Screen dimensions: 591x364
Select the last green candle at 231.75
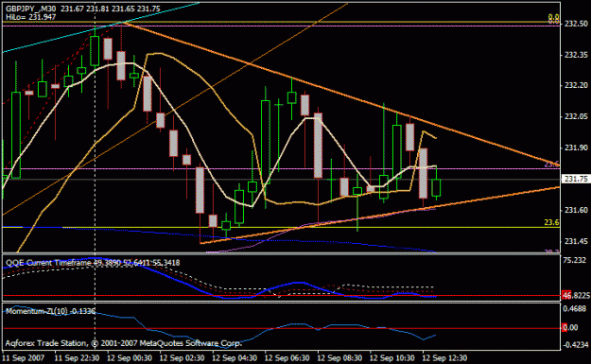coord(436,187)
